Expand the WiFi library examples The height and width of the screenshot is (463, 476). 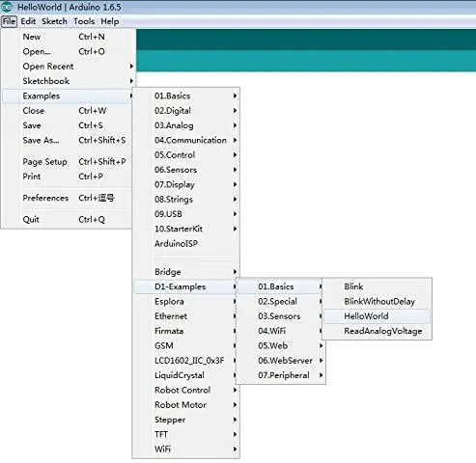point(186,449)
